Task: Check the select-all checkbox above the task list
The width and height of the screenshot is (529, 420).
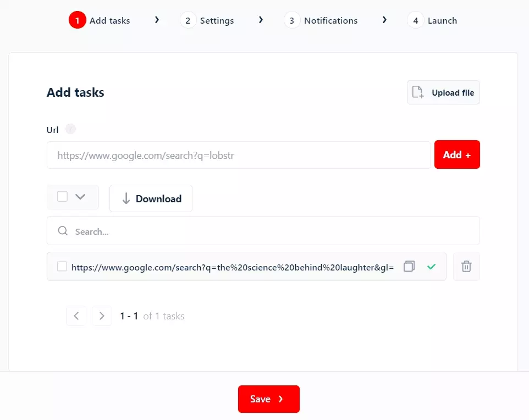Action: [62, 197]
